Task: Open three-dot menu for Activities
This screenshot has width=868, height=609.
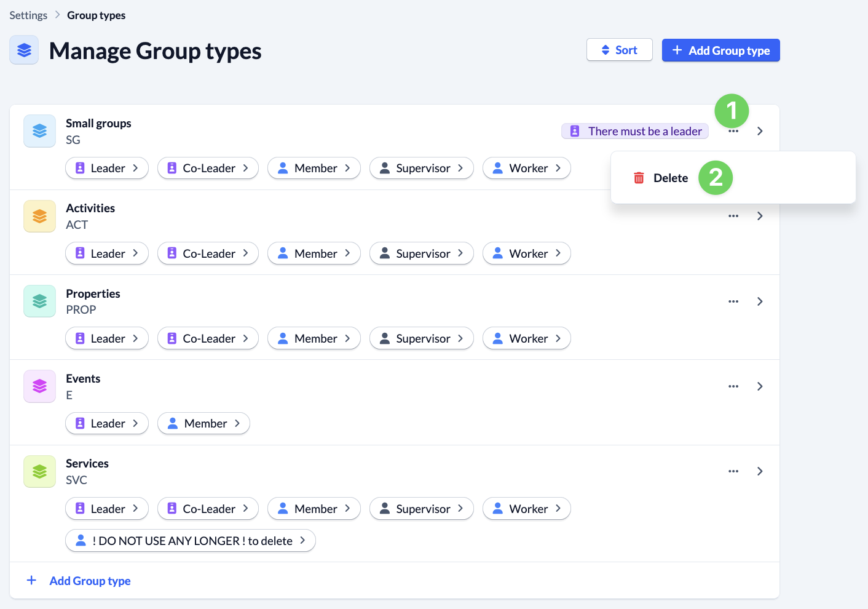Action: [733, 216]
